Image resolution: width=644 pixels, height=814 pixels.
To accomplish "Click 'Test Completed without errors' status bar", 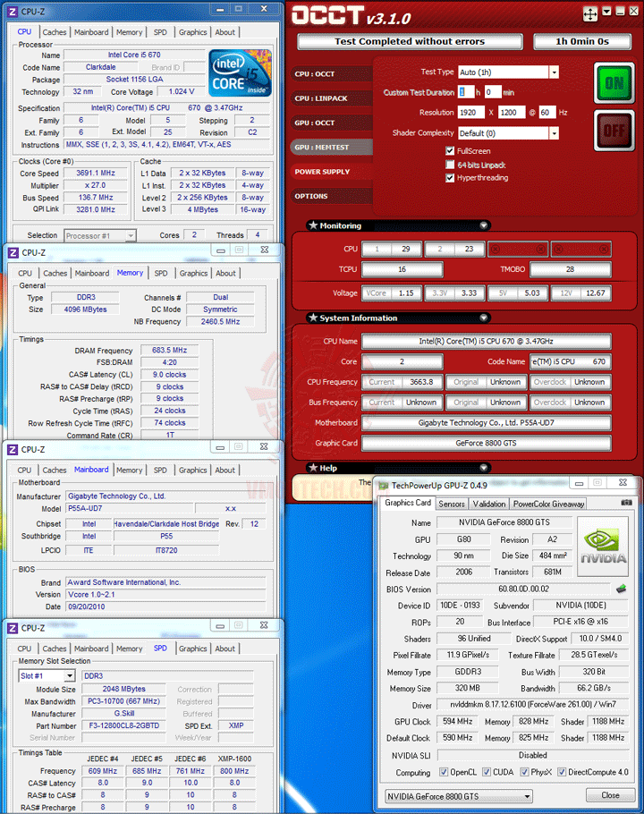I will point(410,41).
